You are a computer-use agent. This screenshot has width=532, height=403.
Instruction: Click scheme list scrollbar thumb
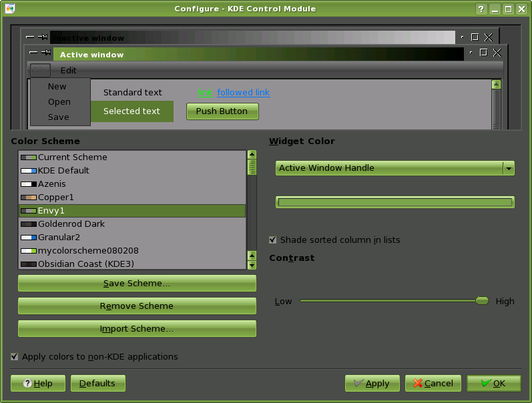(x=252, y=167)
